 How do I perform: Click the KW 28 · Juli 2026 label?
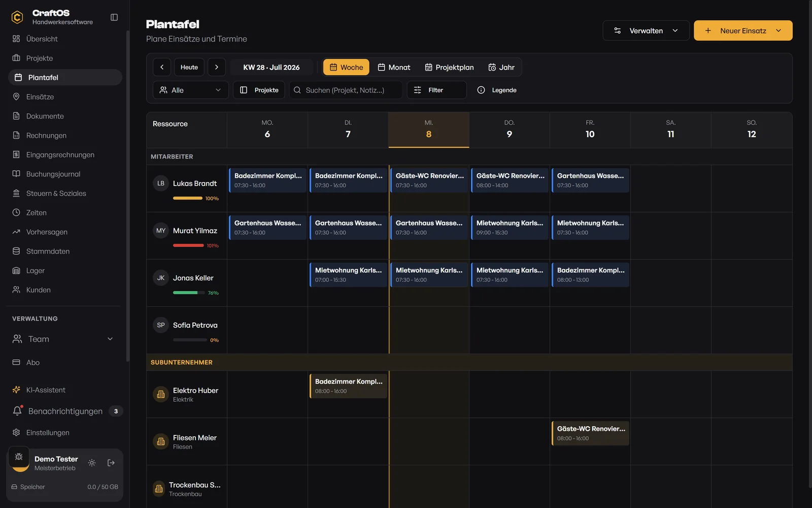pos(272,67)
